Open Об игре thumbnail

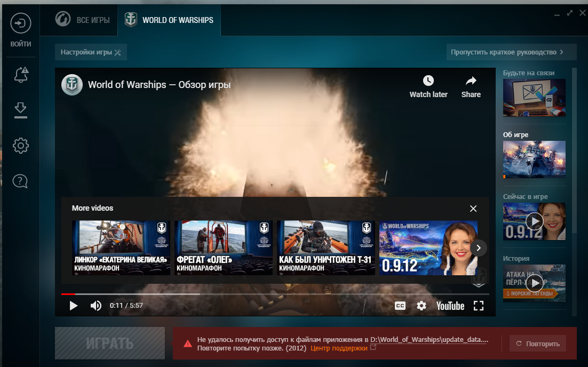coord(534,159)
